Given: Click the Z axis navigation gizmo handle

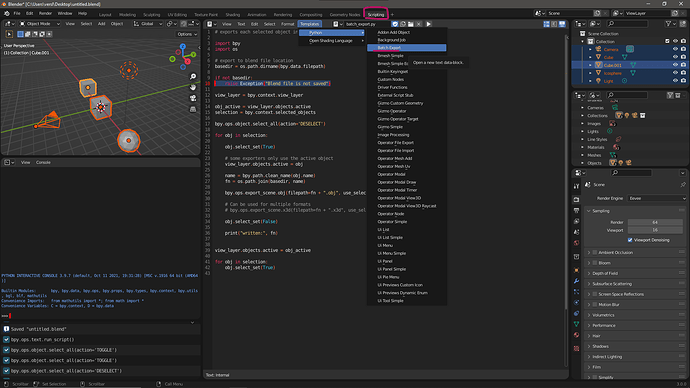Looking at the screenshot, I should tap(183, 46).
